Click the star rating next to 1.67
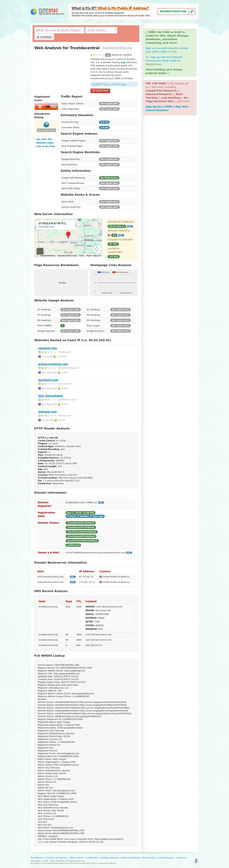Viewport: 229px width, 868px height. (x=97, y=55)
